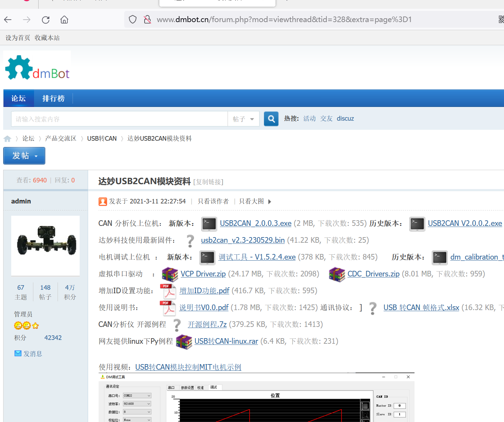The image size is (504, 422).
Task: Open USB2CAN_2.0.0.3.exe via its terminal icon
Action: click(x=209, y=223)
